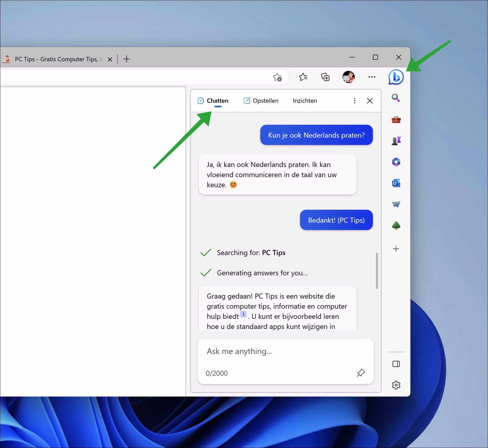Open the Drop paper plane sidebar icon

coord(396,204)
